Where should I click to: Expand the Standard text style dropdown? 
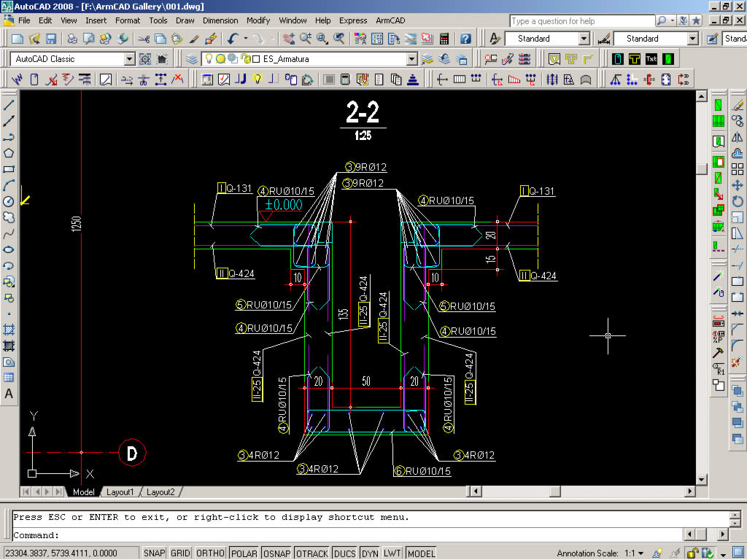point(584,39)
